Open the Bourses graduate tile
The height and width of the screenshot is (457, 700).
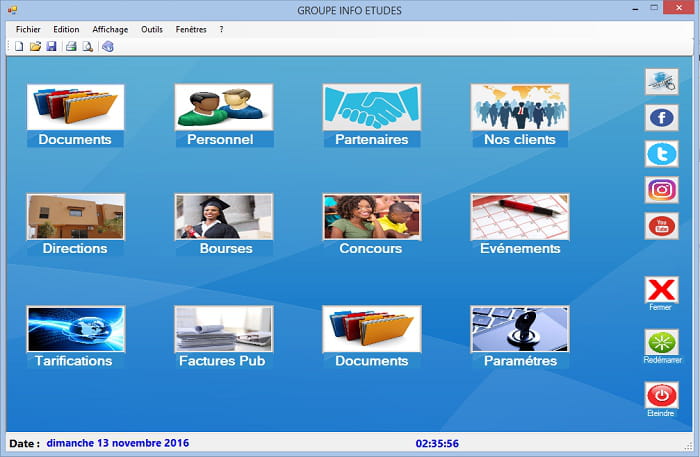pyautogui.click(x=224, y=217)
